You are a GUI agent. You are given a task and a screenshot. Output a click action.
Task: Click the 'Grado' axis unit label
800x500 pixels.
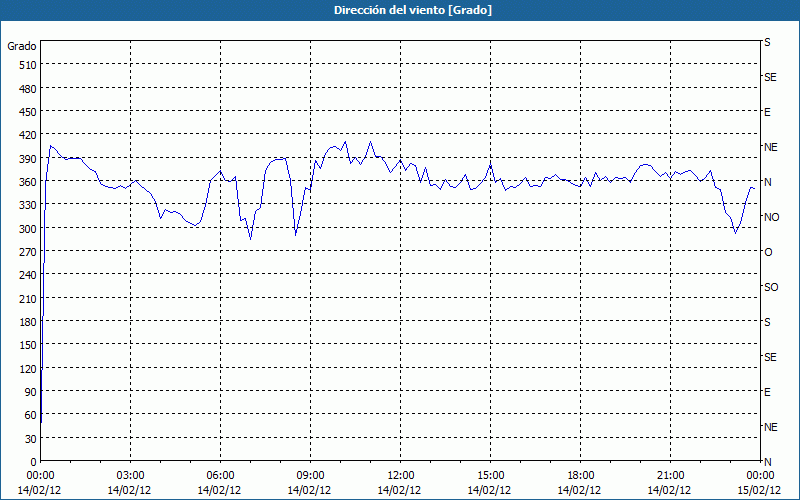[22, 46]
